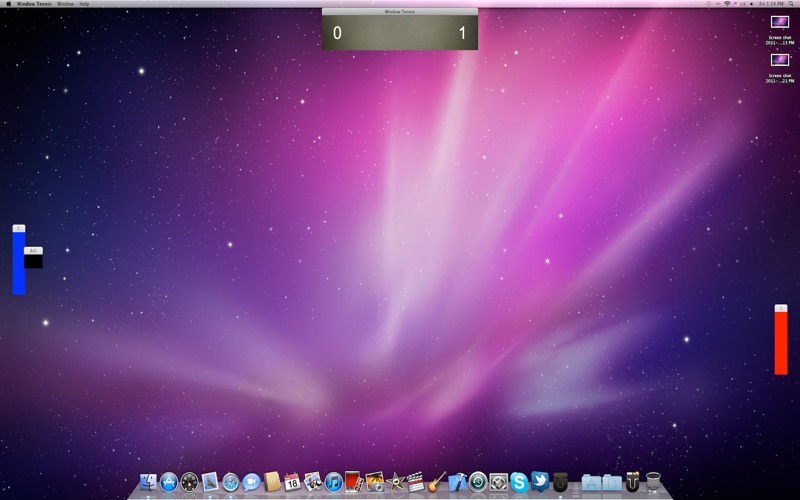Launch Safari compass icon
This screenshot has height=500, width=800.
[231, 482]
